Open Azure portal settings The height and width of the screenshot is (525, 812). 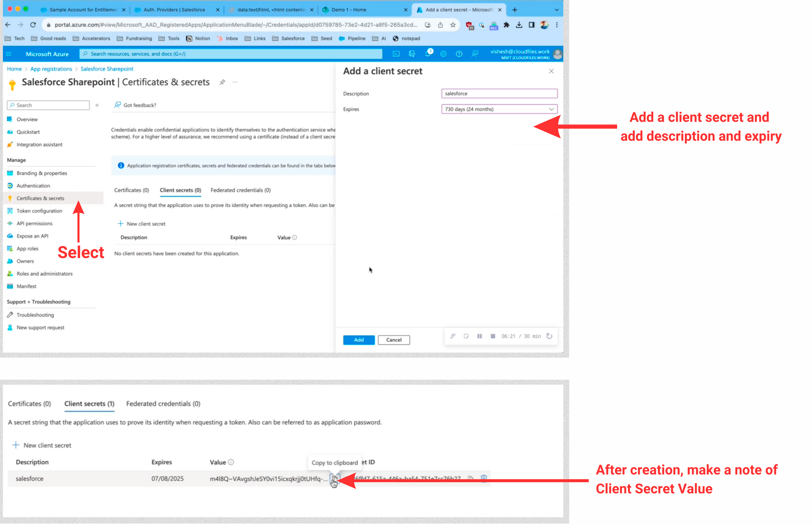tap(443, 53)
